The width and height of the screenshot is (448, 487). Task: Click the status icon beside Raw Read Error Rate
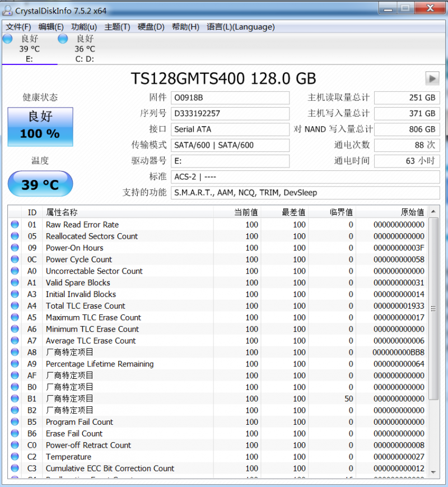pos(15,224)
